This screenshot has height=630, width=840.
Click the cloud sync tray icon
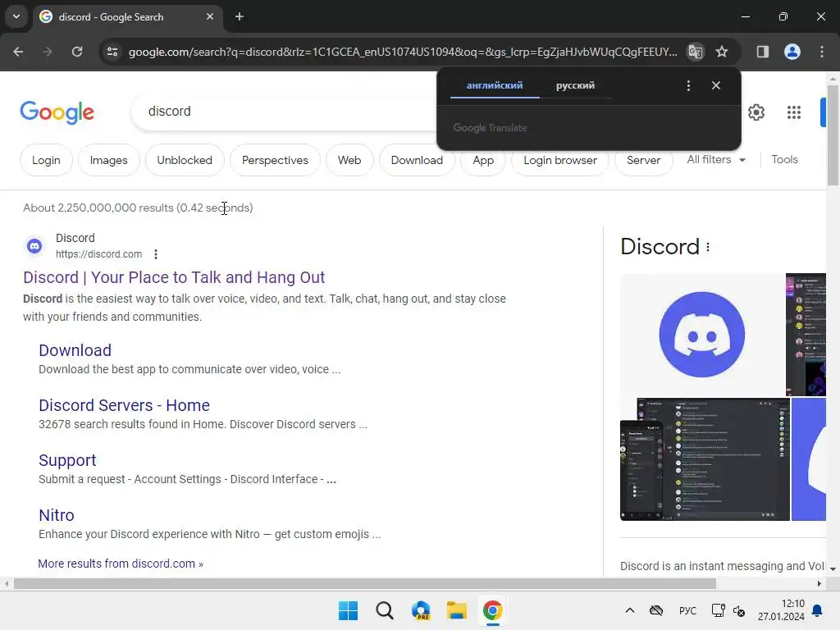pyautogui.click(x=656, y=610)
